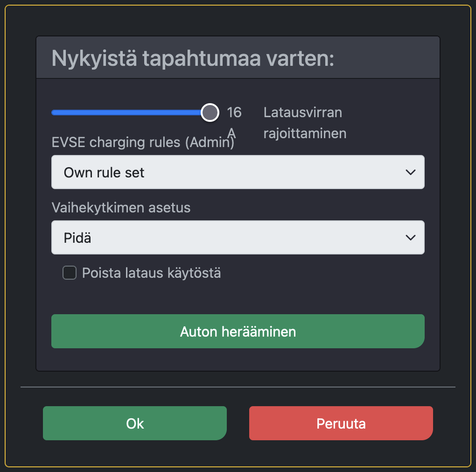Viewport: 476px width, 472px height.
Task: Uncheck Poista lataus käytöstä to allow charging
Action: 69,273
